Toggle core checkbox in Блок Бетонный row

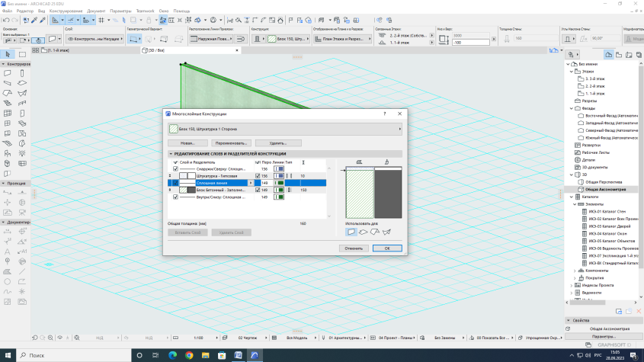258,190
